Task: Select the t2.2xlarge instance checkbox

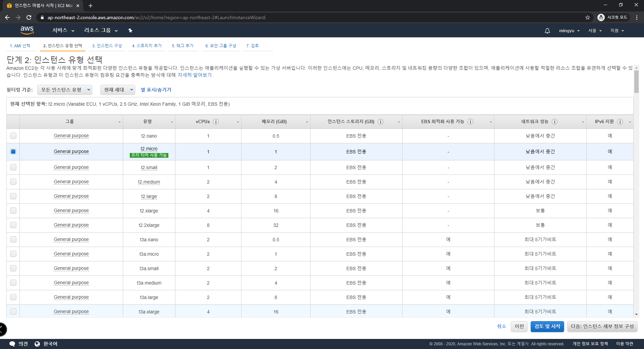Action: coord(13,225)
